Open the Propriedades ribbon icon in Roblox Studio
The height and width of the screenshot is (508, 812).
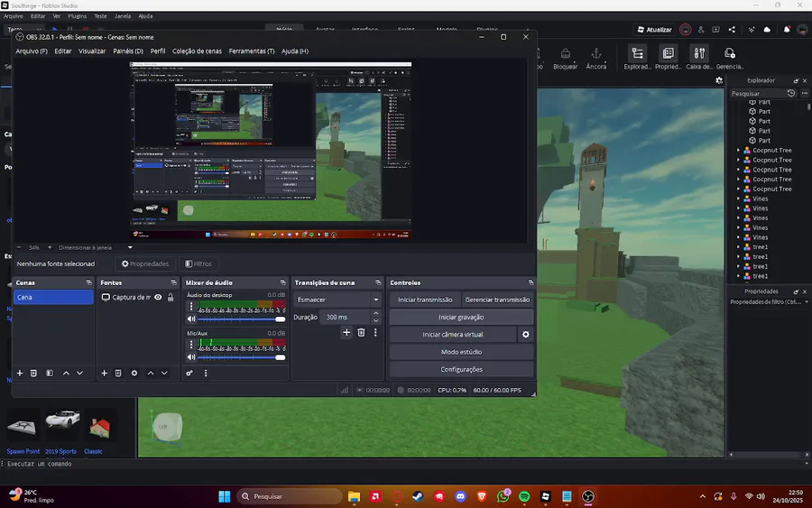[668, 57]
